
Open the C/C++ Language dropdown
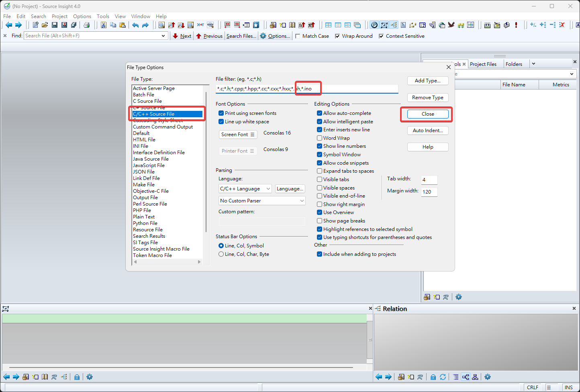click(x=245, y=189)
